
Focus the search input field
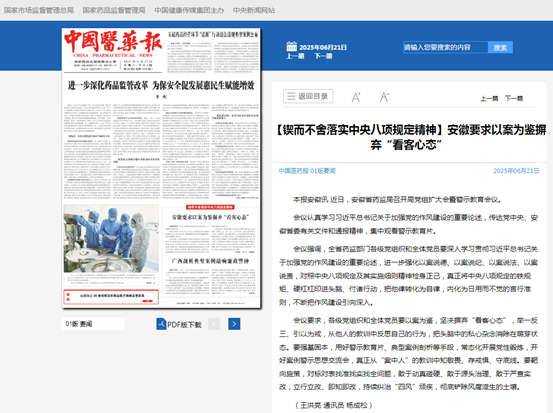tap(445, 47)
